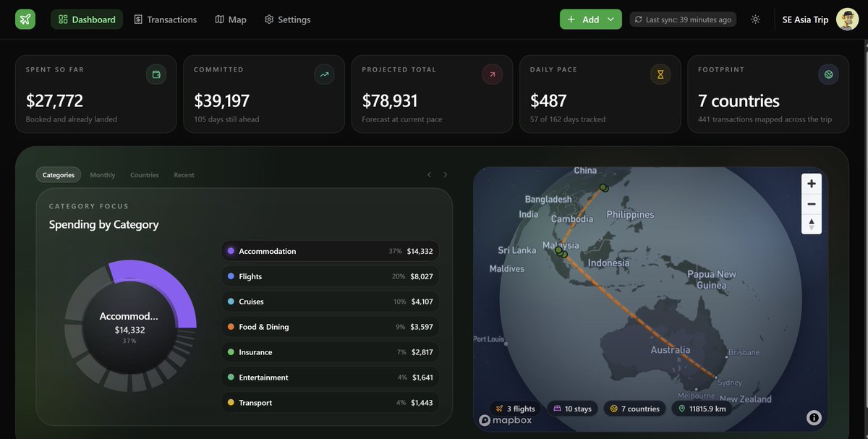868x439 pixels.
Task: Select the Accommodation category row
Action: point(330,251)
